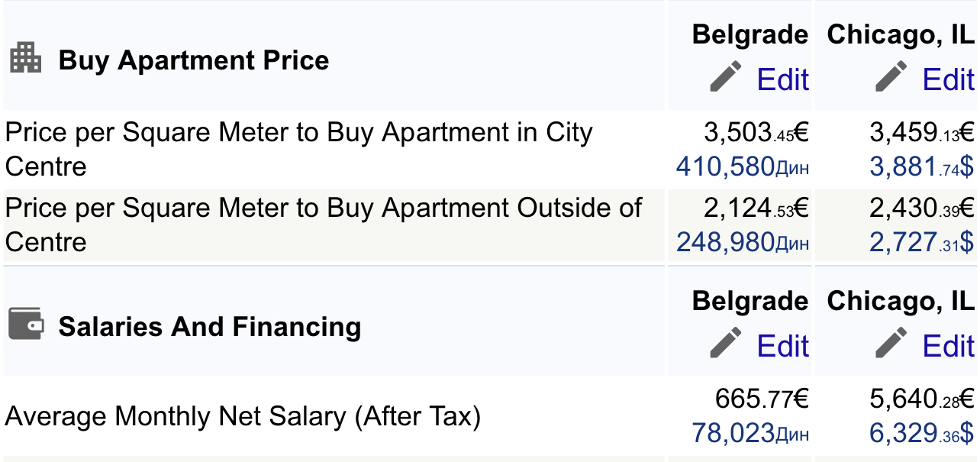Click Chicago, IL column header in Salaries section
This screenshot has width=980, height=462.
(901, 301)
